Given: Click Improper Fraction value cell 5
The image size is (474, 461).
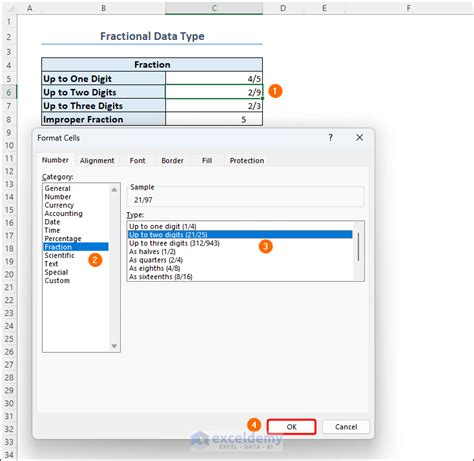Looking at the screenshot, I should point(214,119).
